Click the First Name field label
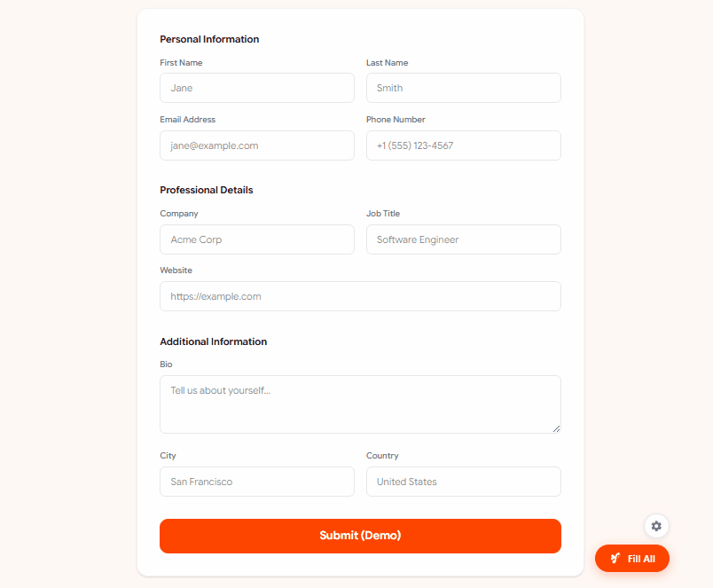The width and height of the screenshot is (713, 588). (181, 62)
